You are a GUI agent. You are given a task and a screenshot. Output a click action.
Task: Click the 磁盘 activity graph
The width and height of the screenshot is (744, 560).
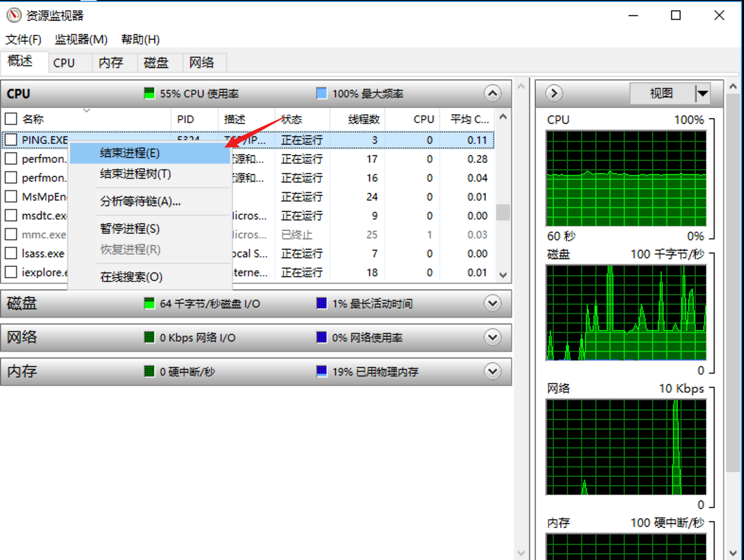pos(626,313)
